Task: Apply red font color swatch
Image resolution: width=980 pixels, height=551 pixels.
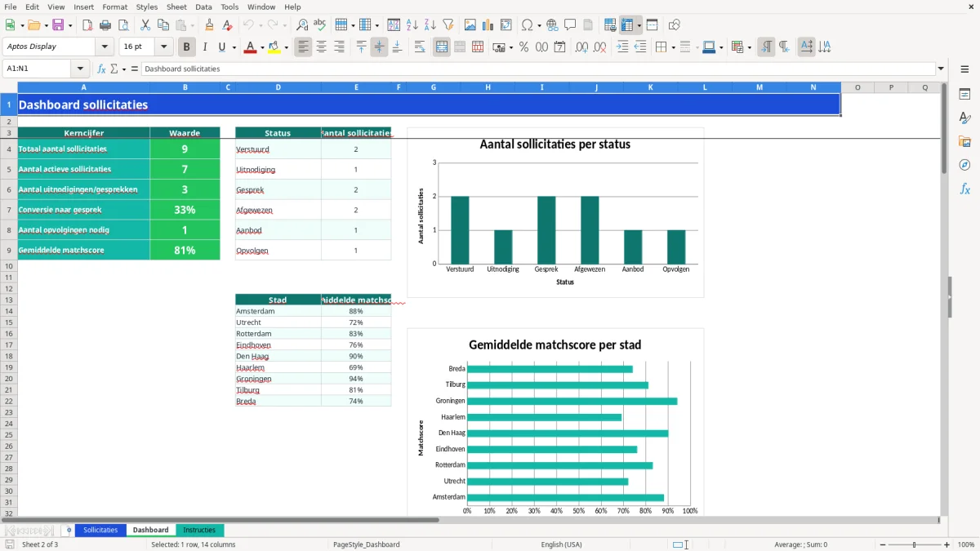Action: (x=249, y=47)
